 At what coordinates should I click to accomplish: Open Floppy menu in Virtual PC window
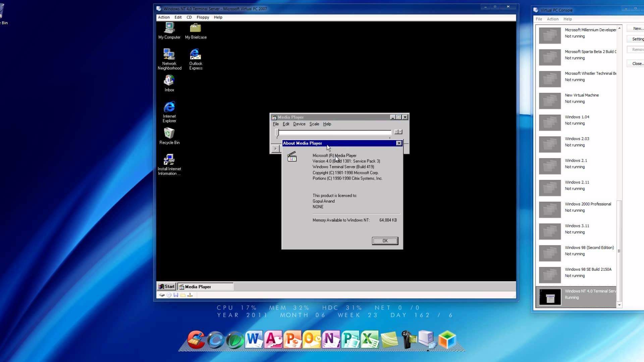[x=203, y=17]
